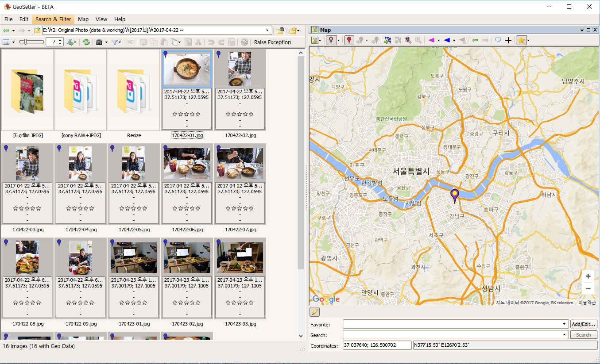Toggle the purple pin image positions button
Screen dimensions: 600x364
[330, 40]
